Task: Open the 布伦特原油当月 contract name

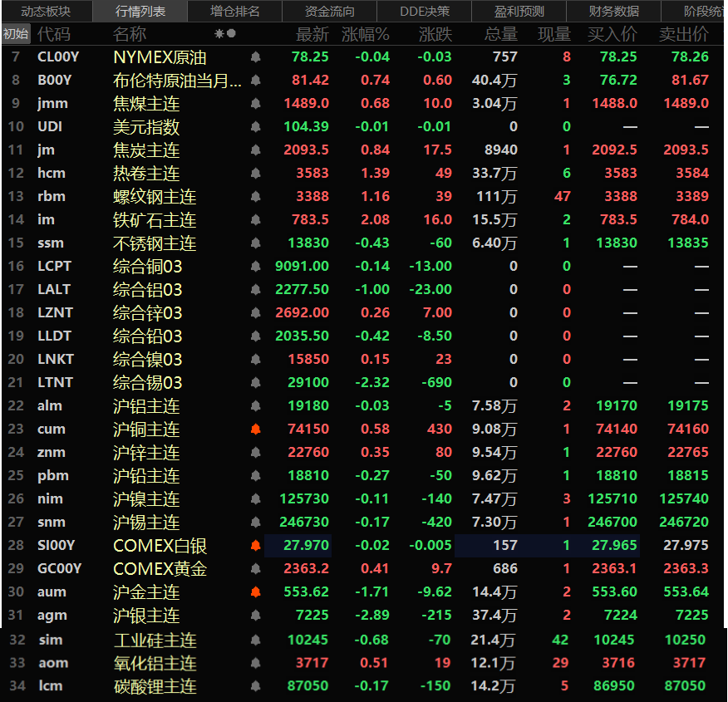Action: 178,81
